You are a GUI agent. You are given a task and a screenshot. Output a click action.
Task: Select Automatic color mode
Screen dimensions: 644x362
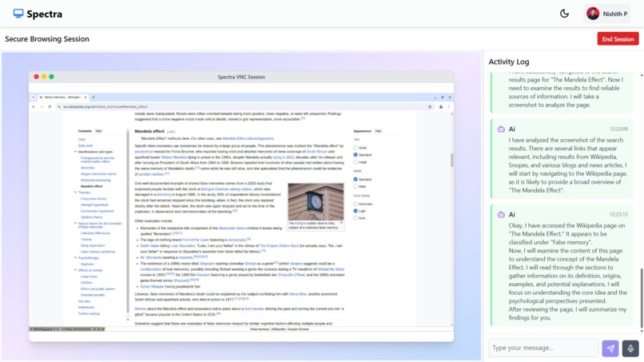[356, 204]
